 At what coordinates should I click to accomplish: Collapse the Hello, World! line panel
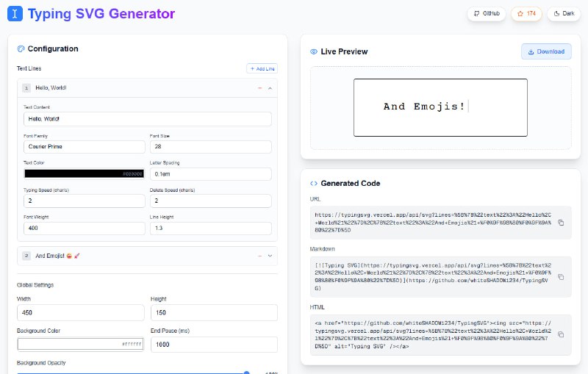coord(270,88)
